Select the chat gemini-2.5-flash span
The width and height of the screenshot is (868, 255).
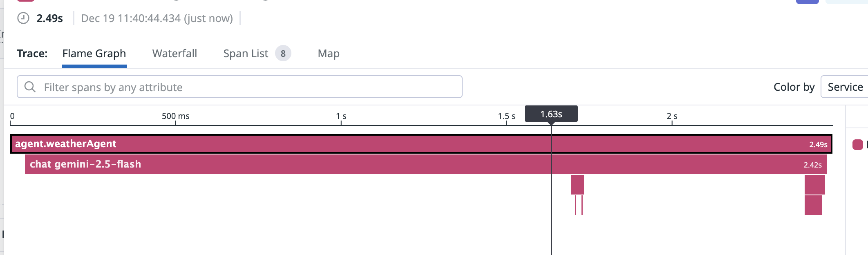coord(286,164)
